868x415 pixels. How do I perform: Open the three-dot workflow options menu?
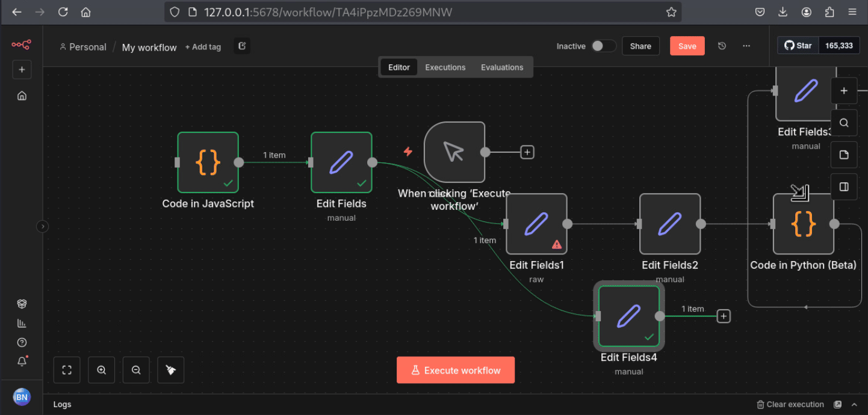746,46
